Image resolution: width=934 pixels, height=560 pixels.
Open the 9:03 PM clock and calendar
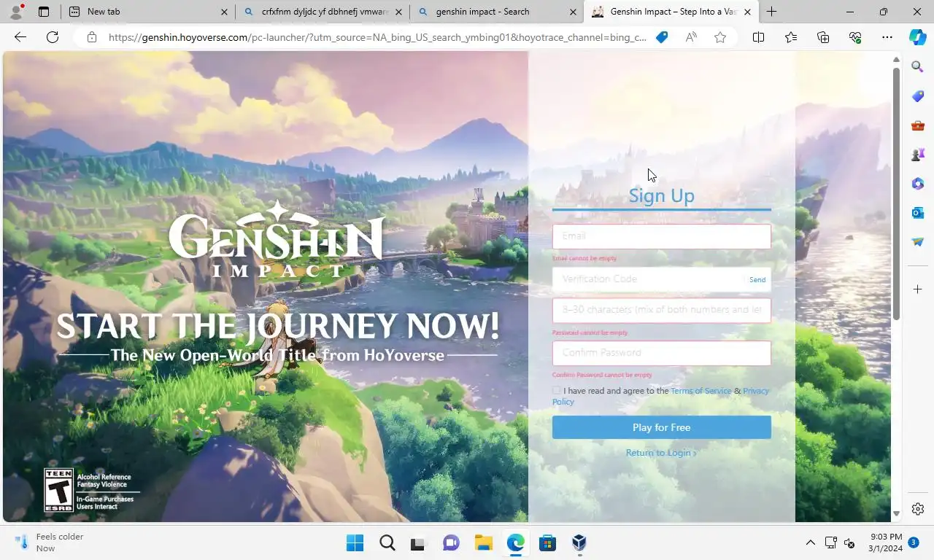885,542
